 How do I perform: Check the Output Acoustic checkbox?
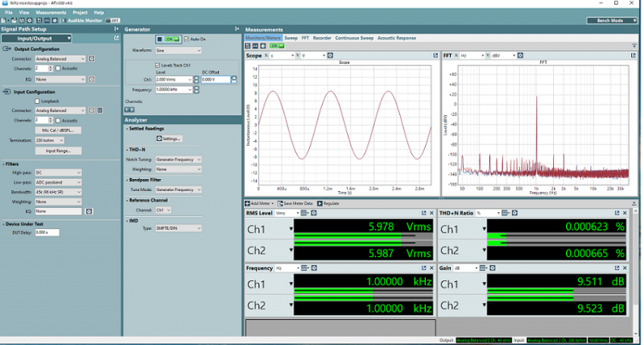point(58,69)
